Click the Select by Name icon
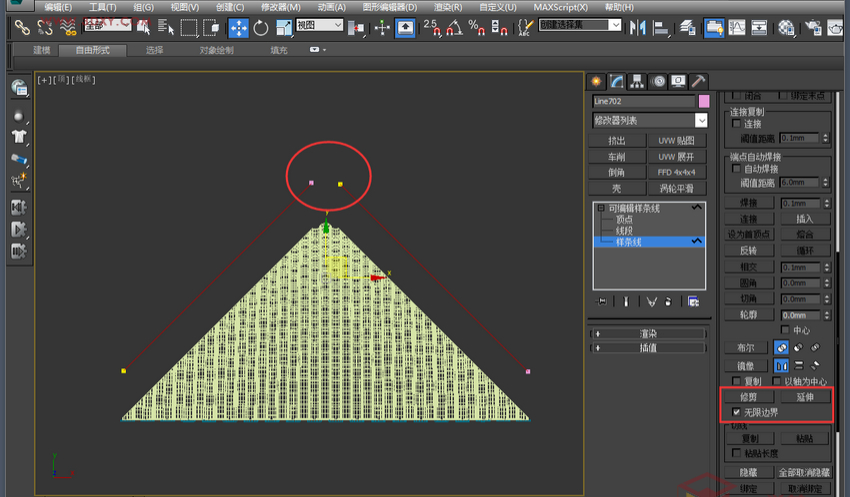850x497 pixels. (x=166, y=27)
